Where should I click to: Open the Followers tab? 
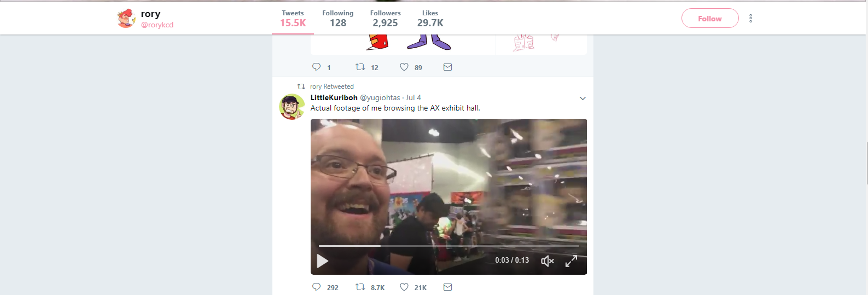coord(385,18)
